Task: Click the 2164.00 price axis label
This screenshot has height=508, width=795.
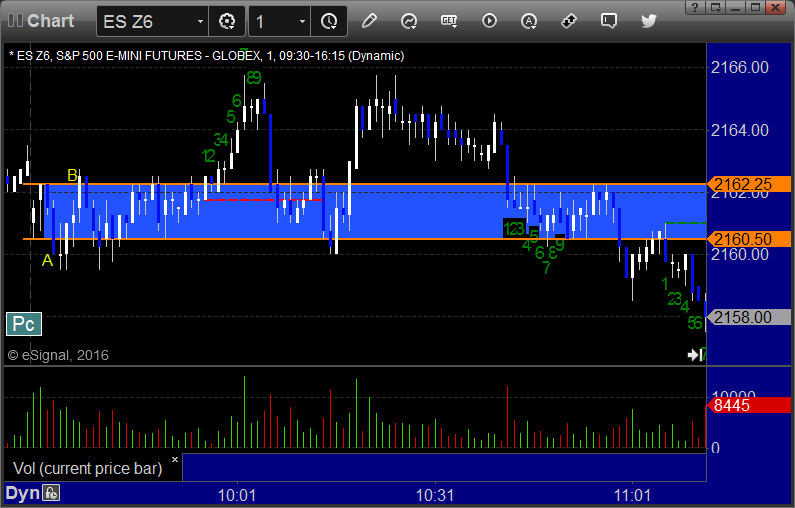Action: pyautogui.click(x=740, y=130)
